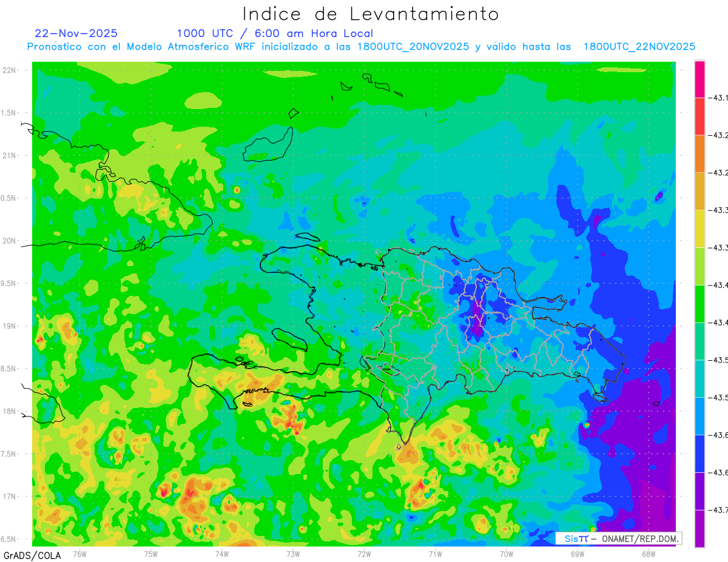Viewport: 728px width, 562px height.
Task: Click the '20N' latitude label
Action: point(9,241)
